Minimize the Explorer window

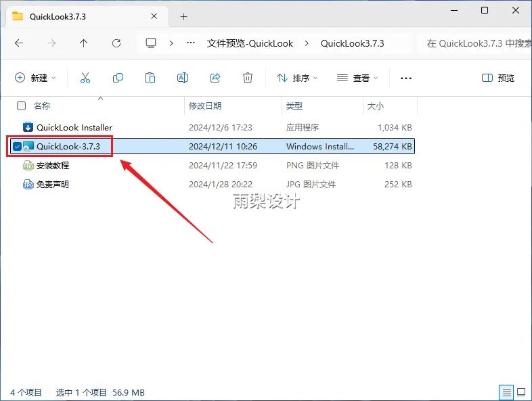pyautogui.click(x=454, y=11)
